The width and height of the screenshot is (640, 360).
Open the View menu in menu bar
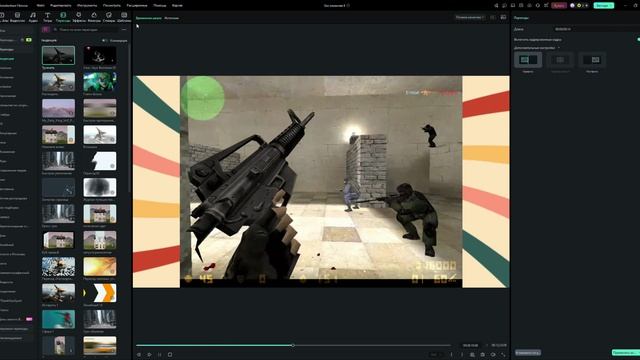(111, 5)
